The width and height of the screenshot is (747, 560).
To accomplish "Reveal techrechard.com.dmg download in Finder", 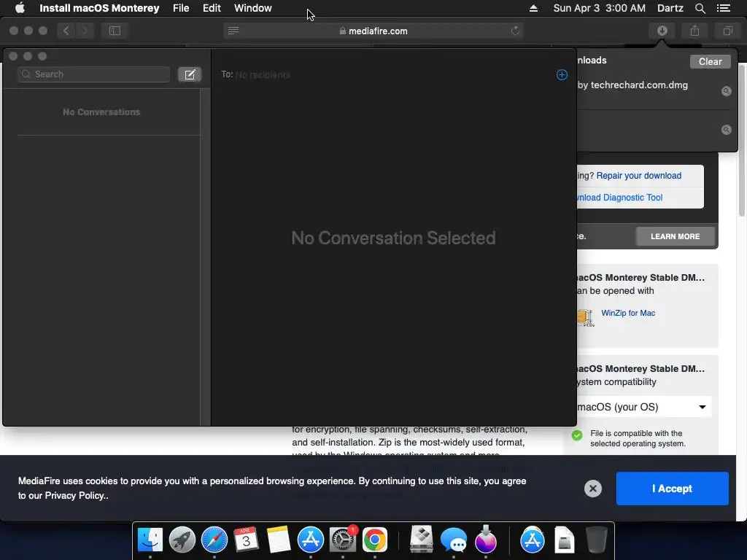I will (x=726, y=91).
